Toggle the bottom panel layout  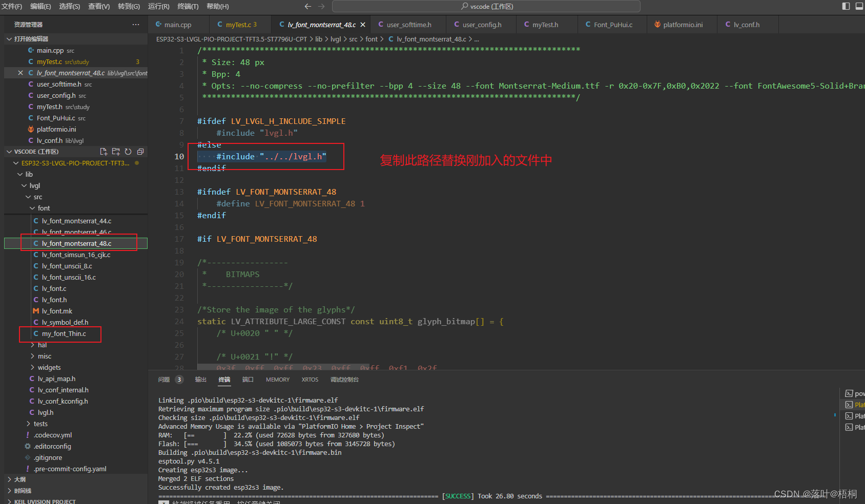859,6
